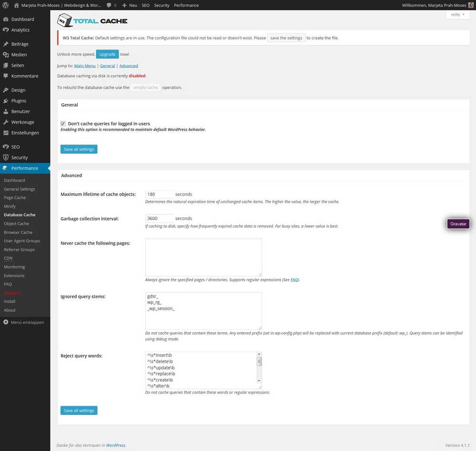Open the Security menu in admin bar
The image size is (476, 451).
click(x=161, y=5)
